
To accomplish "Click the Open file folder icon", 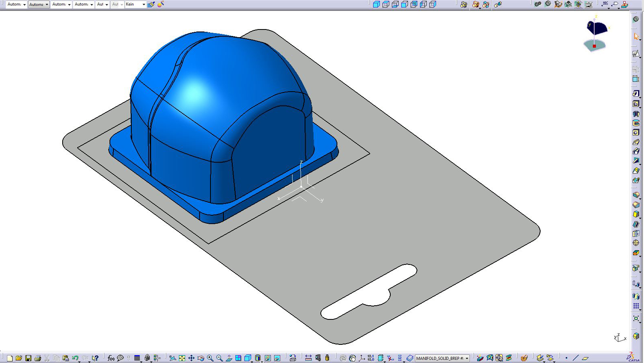I will point(19,358).
